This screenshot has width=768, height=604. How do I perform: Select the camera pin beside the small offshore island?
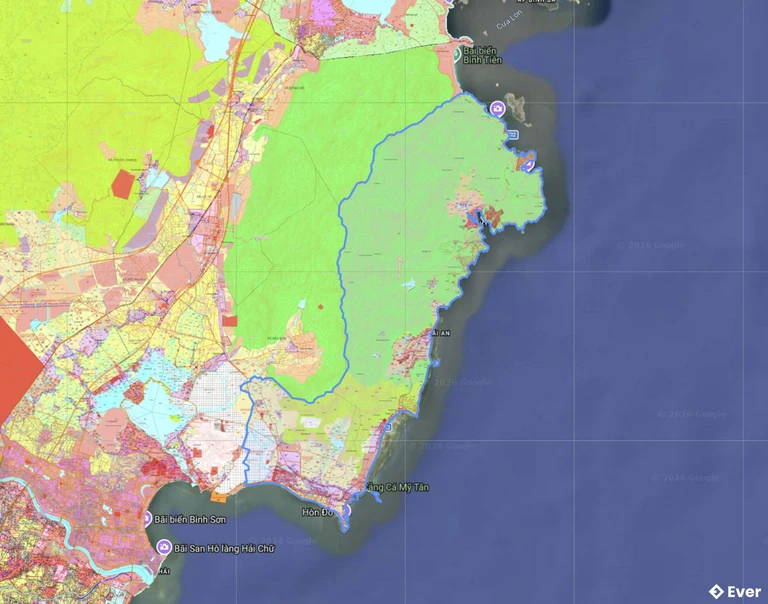point(496,108)
